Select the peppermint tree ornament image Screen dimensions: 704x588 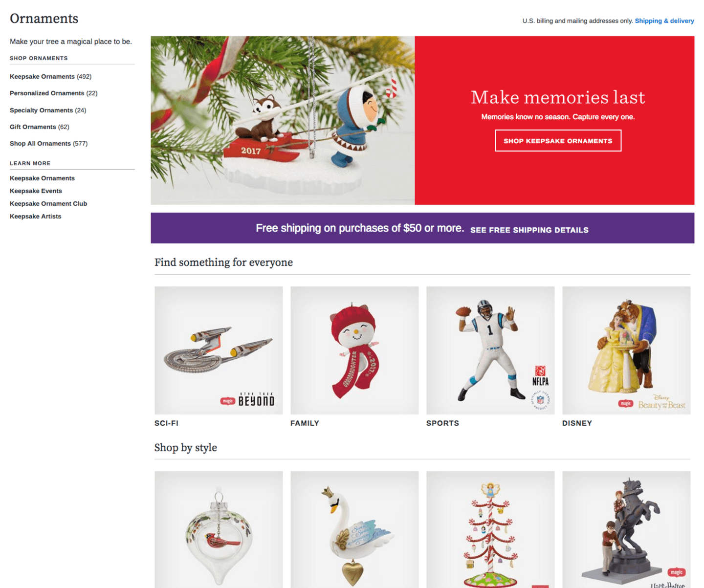(490, 529)
